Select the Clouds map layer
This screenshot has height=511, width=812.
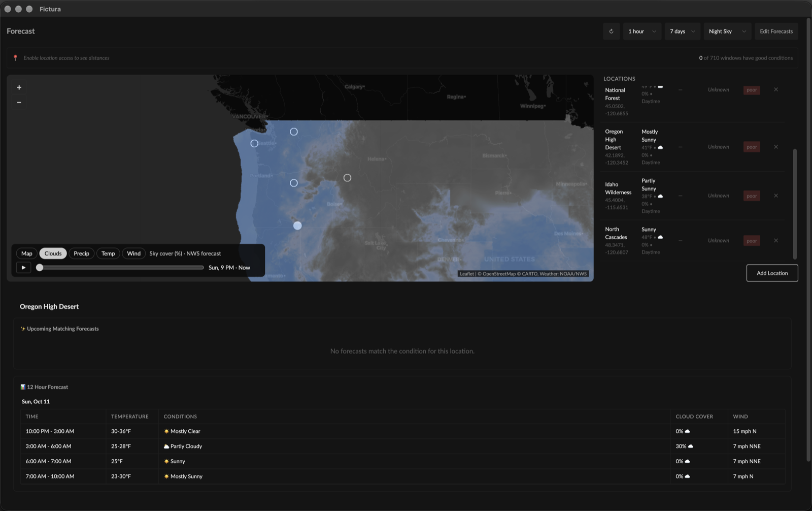click(53, 253)
